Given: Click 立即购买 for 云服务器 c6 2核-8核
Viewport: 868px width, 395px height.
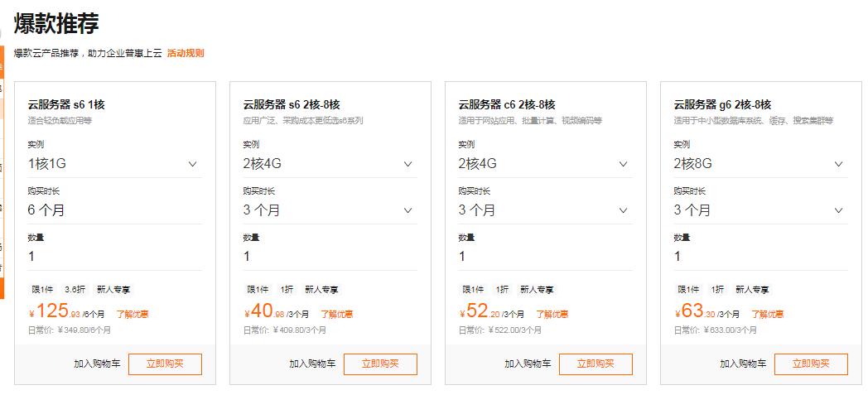Looking at the screenshot, I should pos(596,364).
